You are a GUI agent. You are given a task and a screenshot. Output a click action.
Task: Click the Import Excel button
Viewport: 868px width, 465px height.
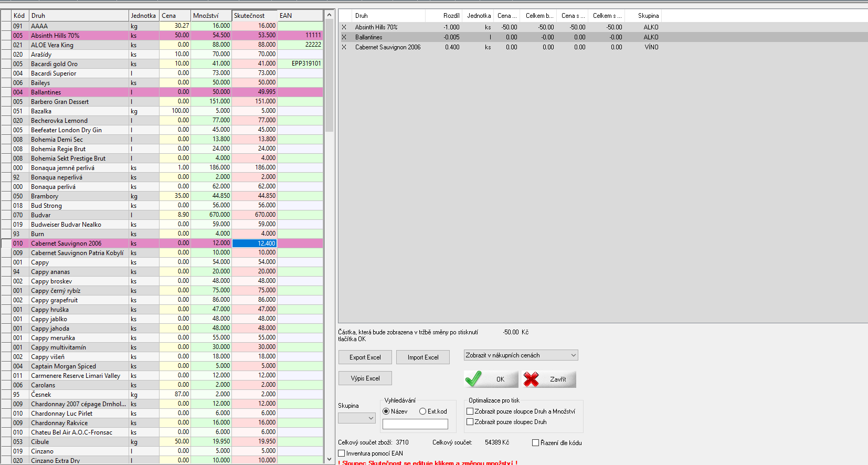(423, 357)
